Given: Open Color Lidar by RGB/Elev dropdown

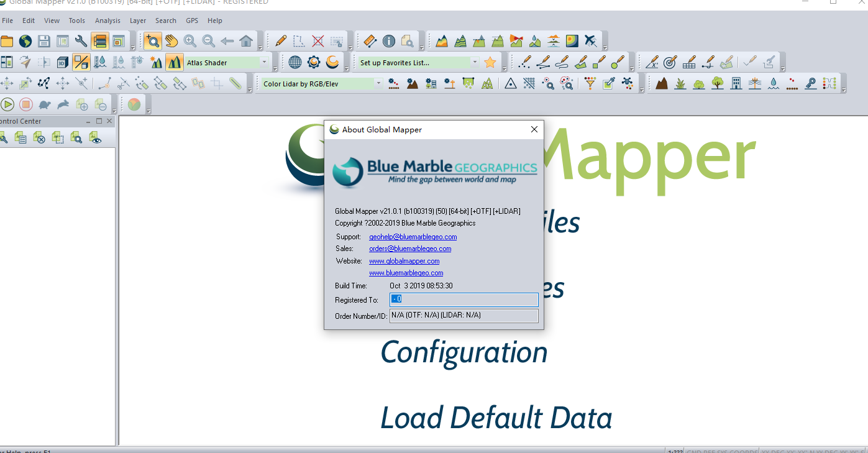Looking at the screenshot, I should coord(378,83).
